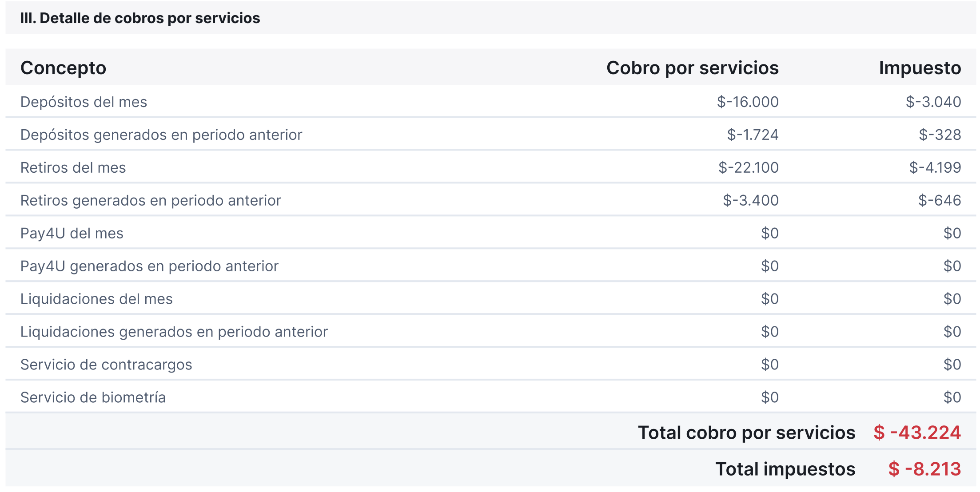Click the $-16.000 service charge value

pos(748,102)
